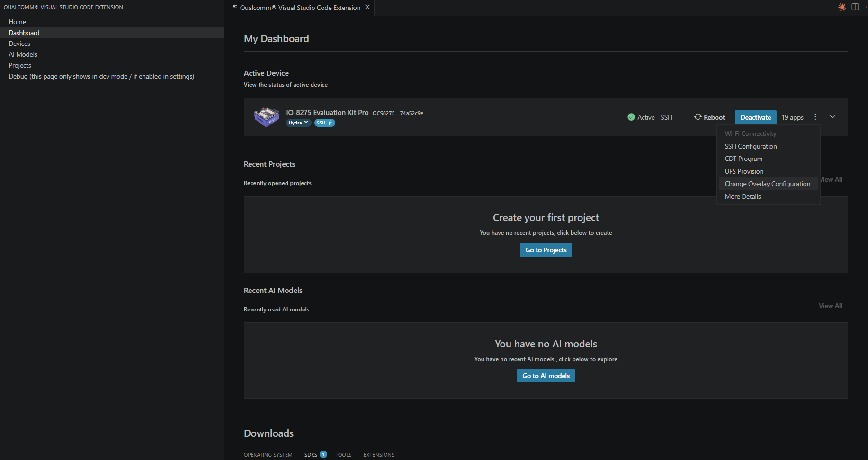Open the three-dot device options menu
Image resolution: width=868 pixels, height=460 pixels.
815,117
